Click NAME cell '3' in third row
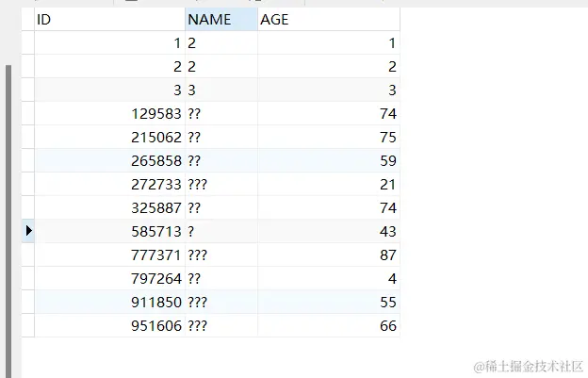Viewport: 588px width, 378px height. pos(221,90)
